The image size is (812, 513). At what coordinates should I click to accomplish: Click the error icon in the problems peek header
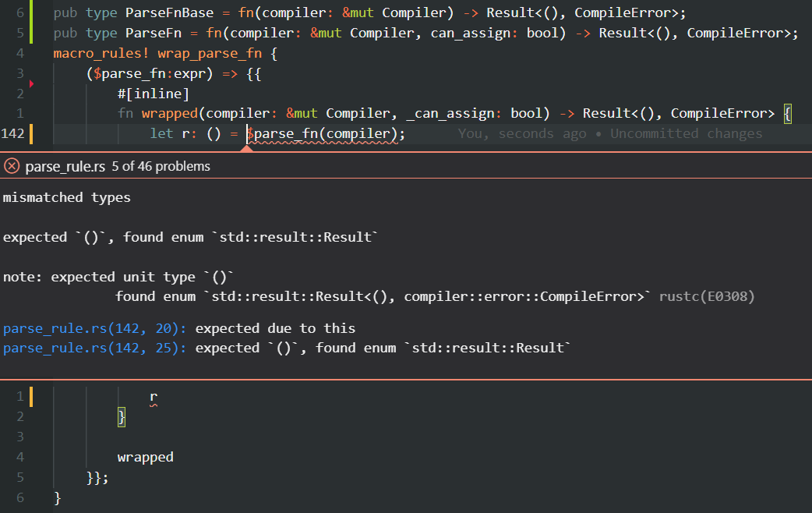(10, 166)
